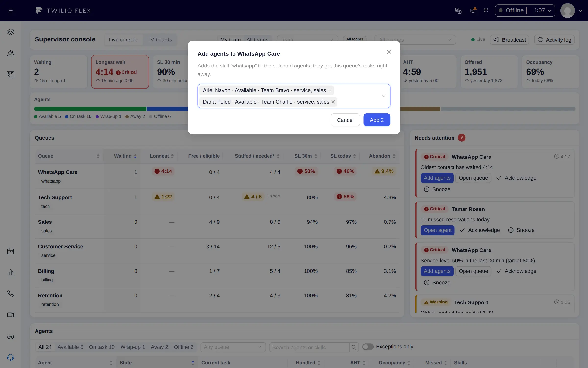
Task: Select the All 24 agents filter
Action: point(45,347)
